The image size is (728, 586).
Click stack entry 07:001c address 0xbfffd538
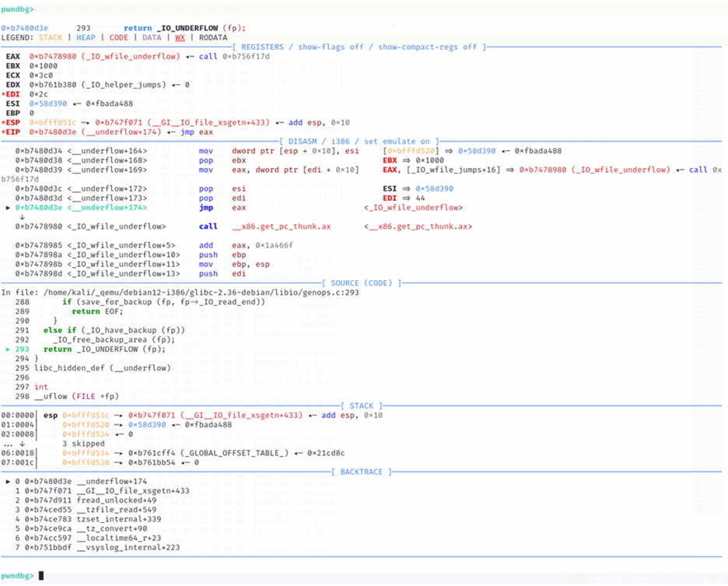click(x=86, y=462)
